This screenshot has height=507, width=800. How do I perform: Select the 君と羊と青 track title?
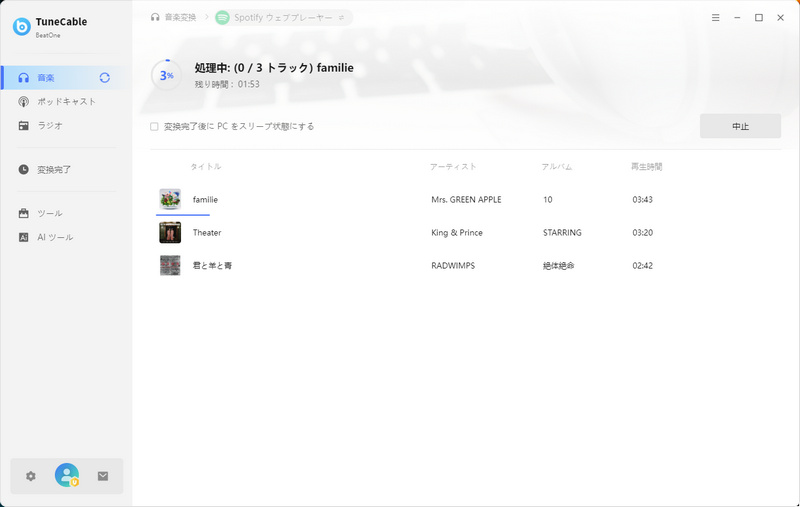pos(212,265)
